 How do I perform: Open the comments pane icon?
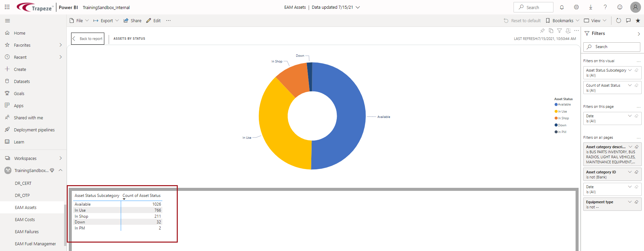(628, 20)
